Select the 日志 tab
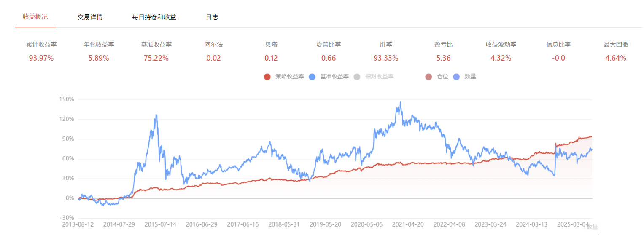This screenshot has height=235, width=644. 212,17
